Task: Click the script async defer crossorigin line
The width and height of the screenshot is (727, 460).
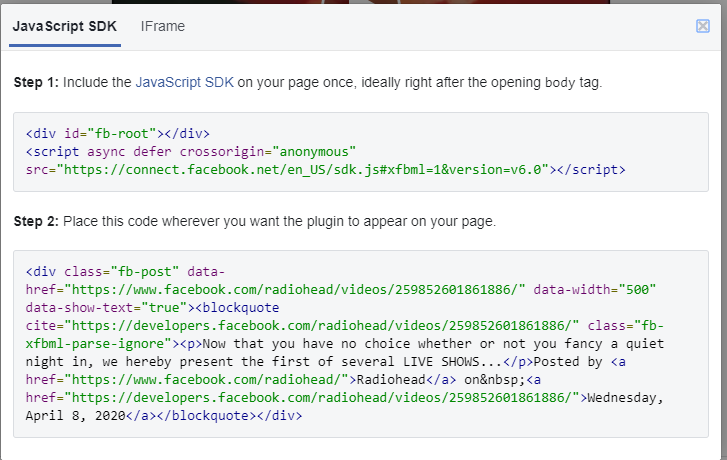Action: click(191, 152)
